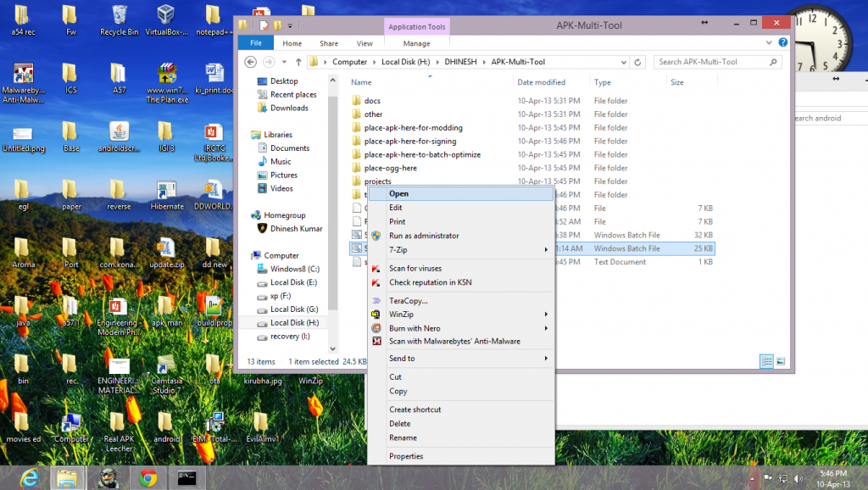The width and height of the screenshot is (868, 490).
Task: Click DHINESH in the address breadcrumb
Action: click(x=460, y=62)
